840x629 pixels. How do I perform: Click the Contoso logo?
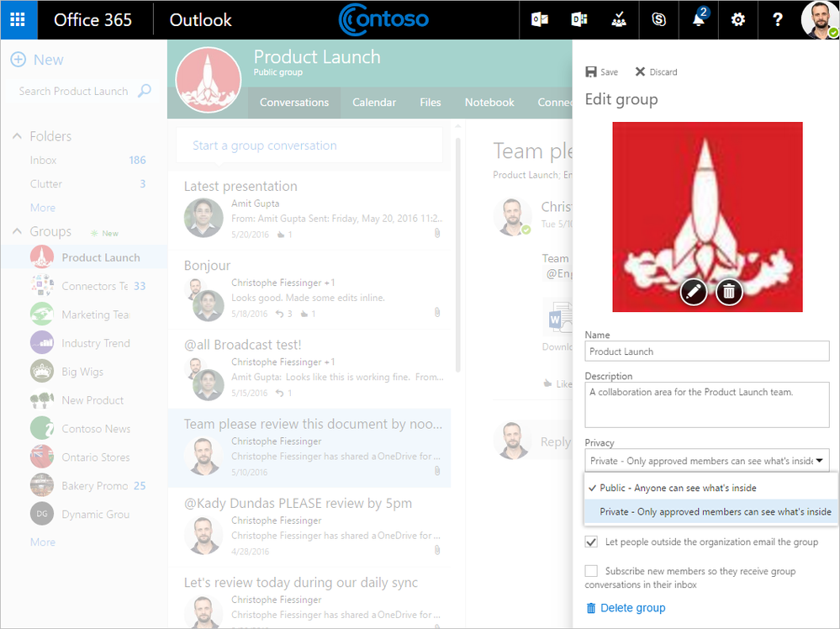383,20
